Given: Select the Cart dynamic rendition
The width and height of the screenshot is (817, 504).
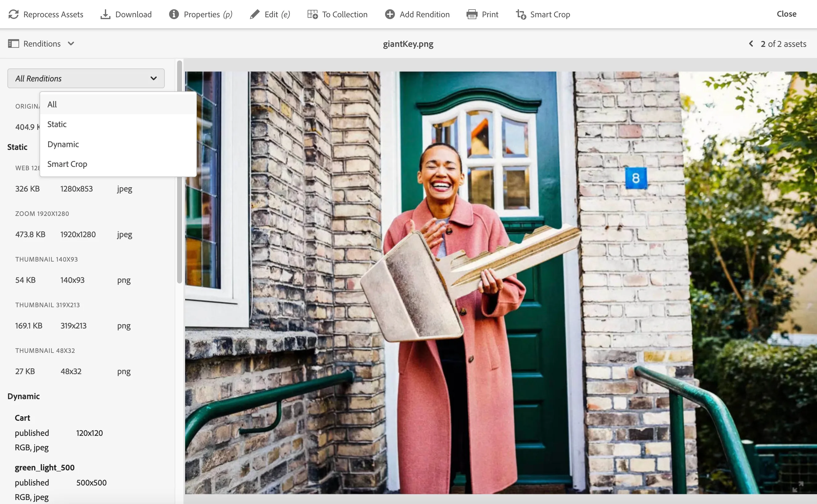Looking at the screenshot, I should pyautogui.click(x=86, y=432).
